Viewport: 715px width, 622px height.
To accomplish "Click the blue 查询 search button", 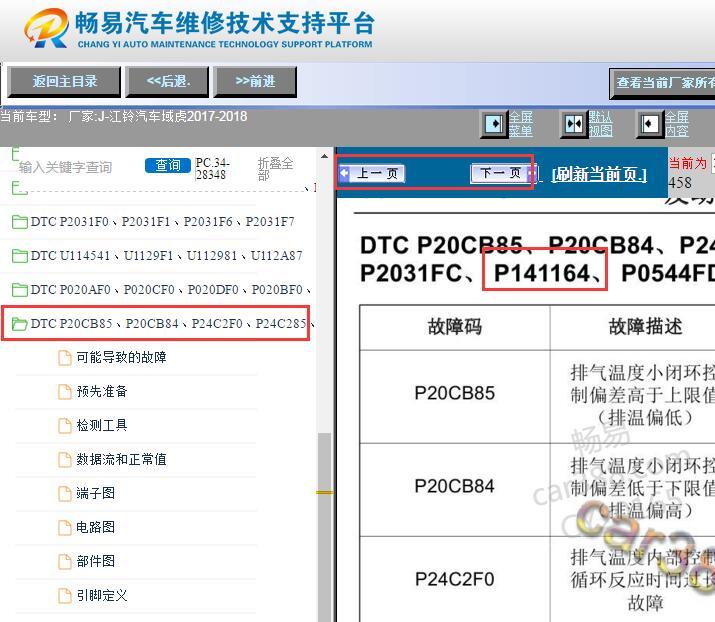I will pyautogui.click(x=168, y=165).
